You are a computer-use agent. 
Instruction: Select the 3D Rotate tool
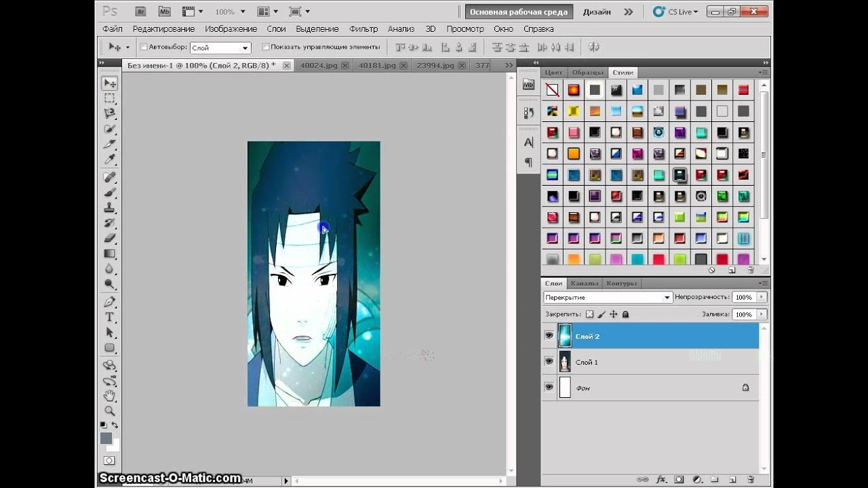[x=109, y=365]
